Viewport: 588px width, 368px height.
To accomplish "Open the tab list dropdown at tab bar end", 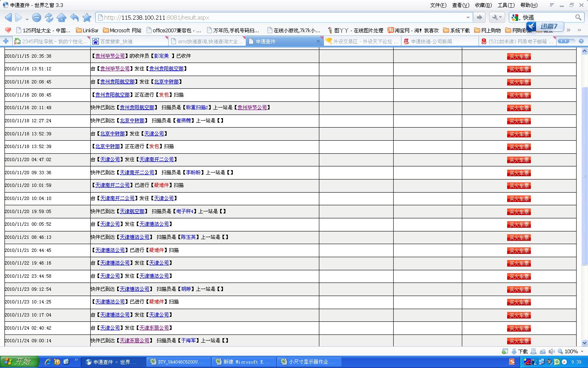I will coord(580,41).
